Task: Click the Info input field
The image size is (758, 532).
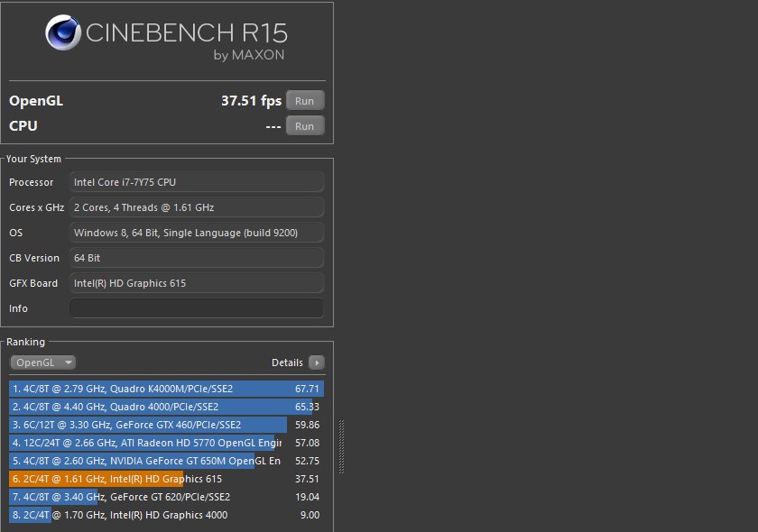Action: (x=197, y=308)
